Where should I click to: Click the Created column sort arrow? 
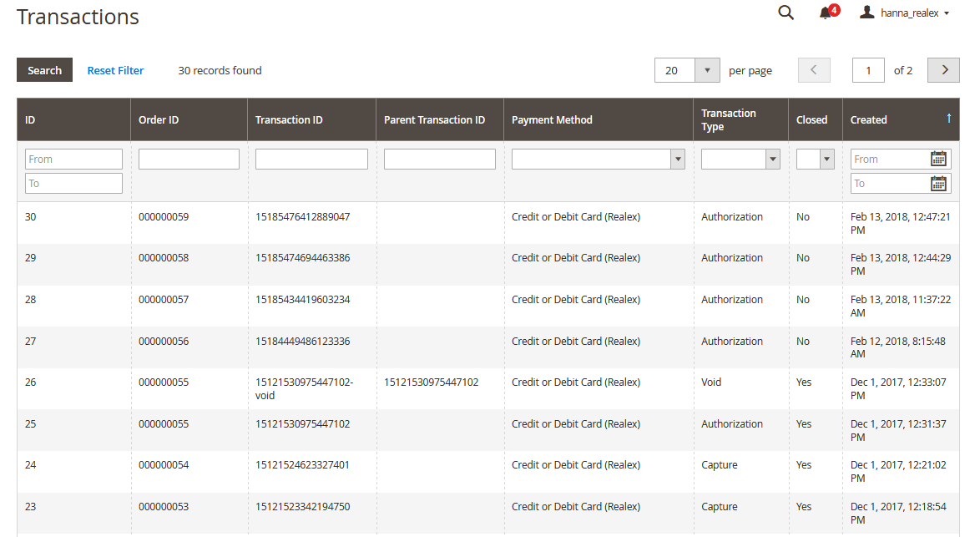click(948, 119)
